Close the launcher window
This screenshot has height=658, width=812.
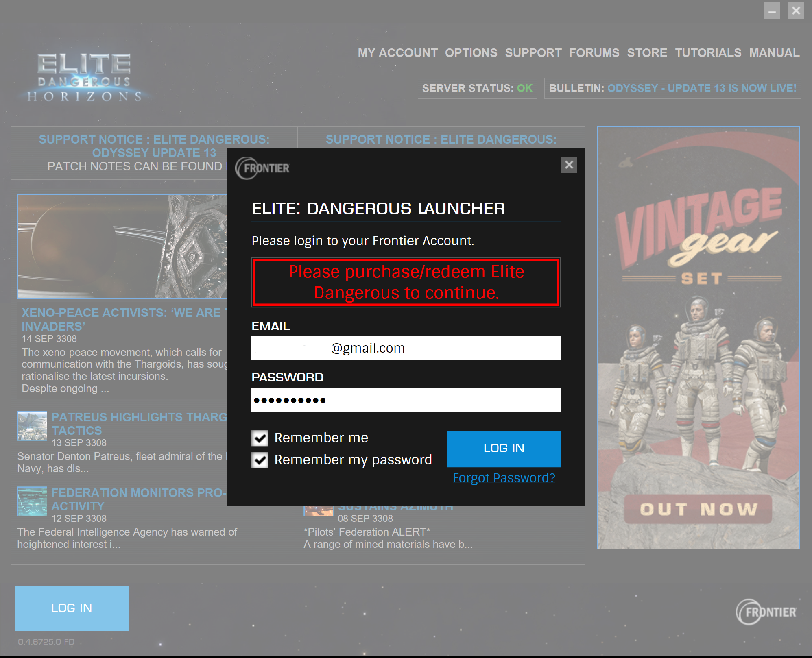[796, 11]
